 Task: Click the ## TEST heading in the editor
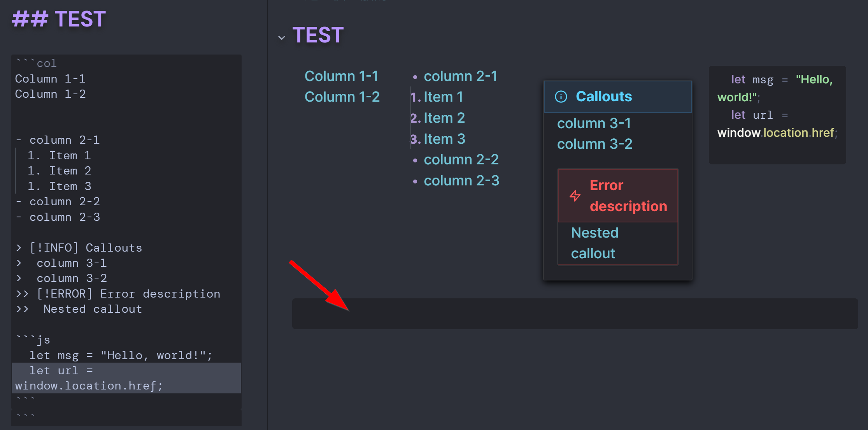pos(58,19)
